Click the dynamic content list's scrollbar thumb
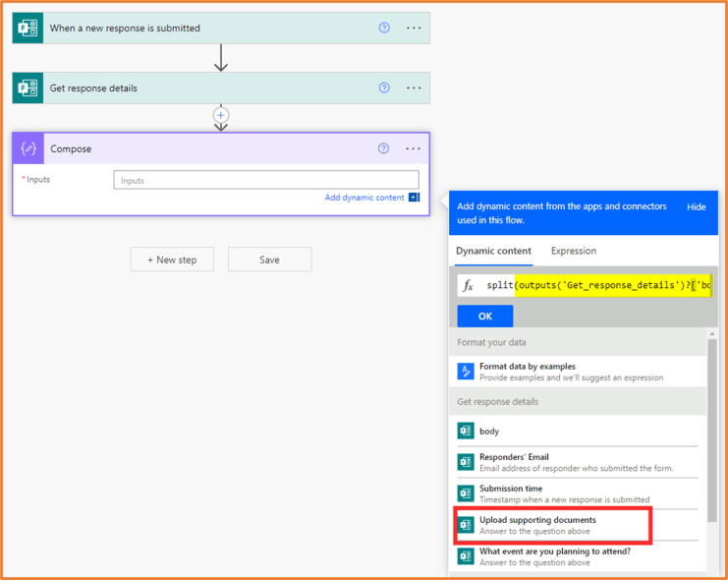The width and height of the screenshot is (728, 580). (712, 431)
